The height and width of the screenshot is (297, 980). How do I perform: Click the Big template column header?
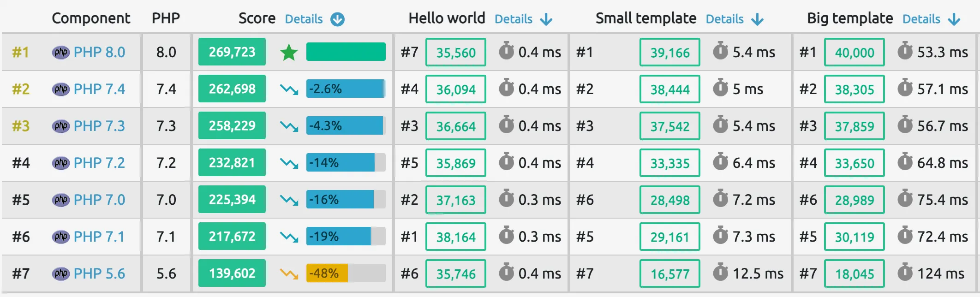click(850, 18)
